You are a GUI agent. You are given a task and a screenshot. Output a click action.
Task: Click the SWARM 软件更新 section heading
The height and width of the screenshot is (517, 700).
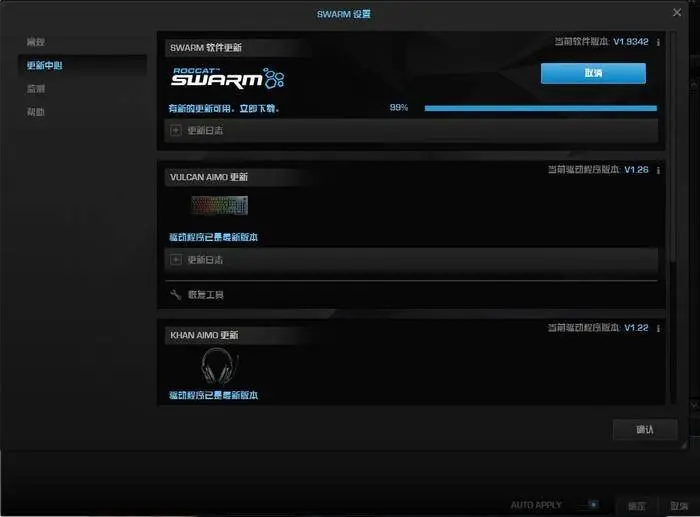tap(206, 48)
